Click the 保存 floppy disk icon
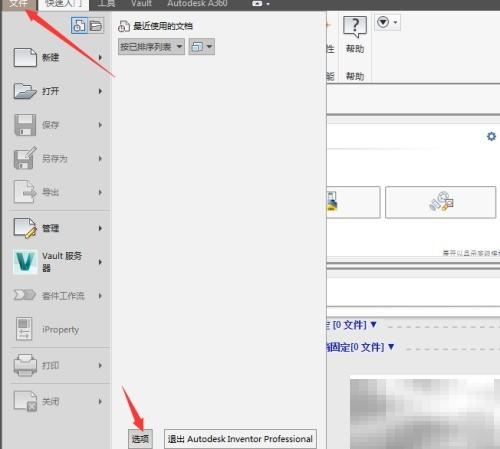 (25, 125)
